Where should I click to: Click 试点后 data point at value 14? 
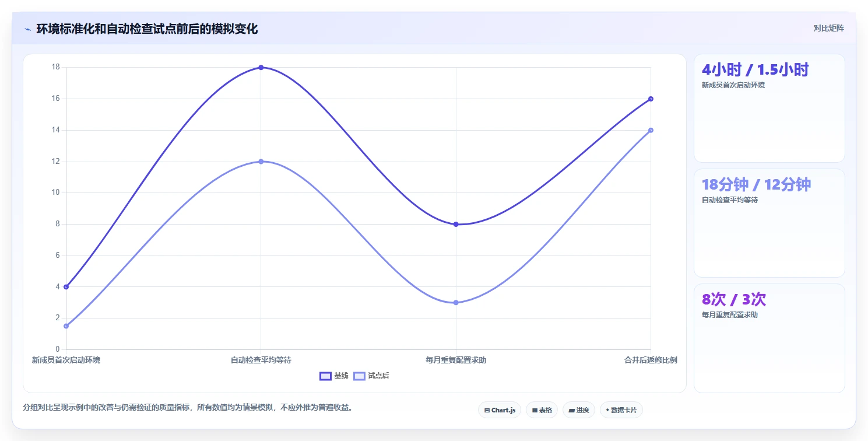(651, 130)
